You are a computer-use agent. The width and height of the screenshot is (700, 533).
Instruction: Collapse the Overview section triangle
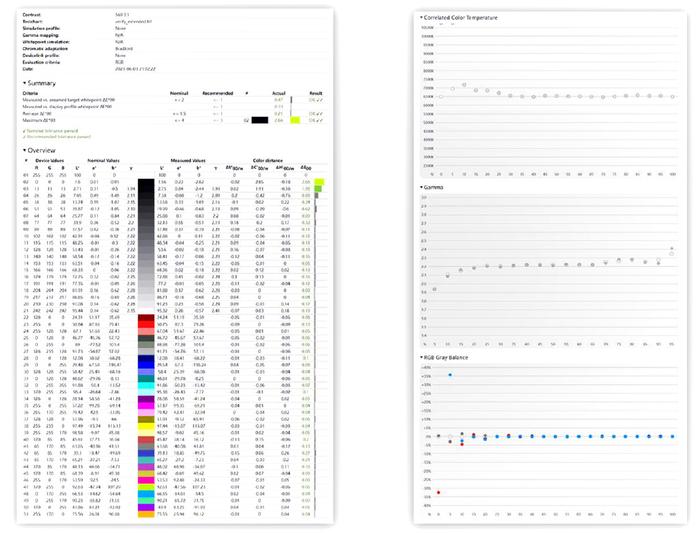[24, 151]
